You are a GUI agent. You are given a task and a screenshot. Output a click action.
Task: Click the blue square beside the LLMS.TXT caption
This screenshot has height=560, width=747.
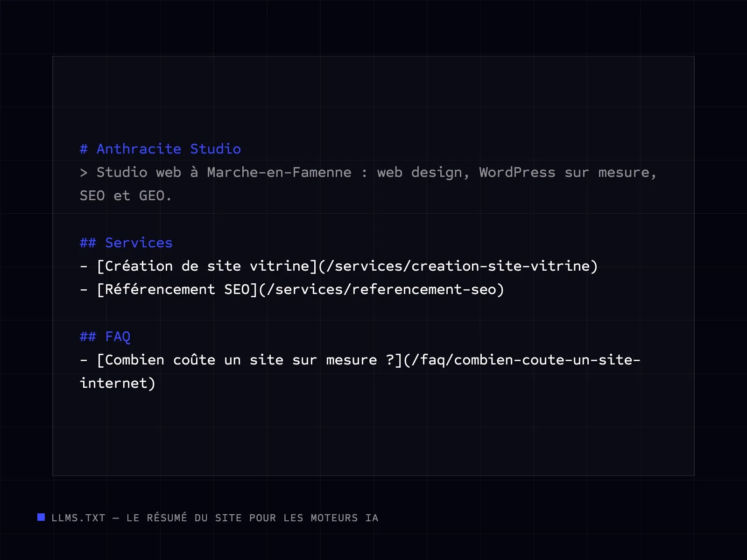click(41, 517)
